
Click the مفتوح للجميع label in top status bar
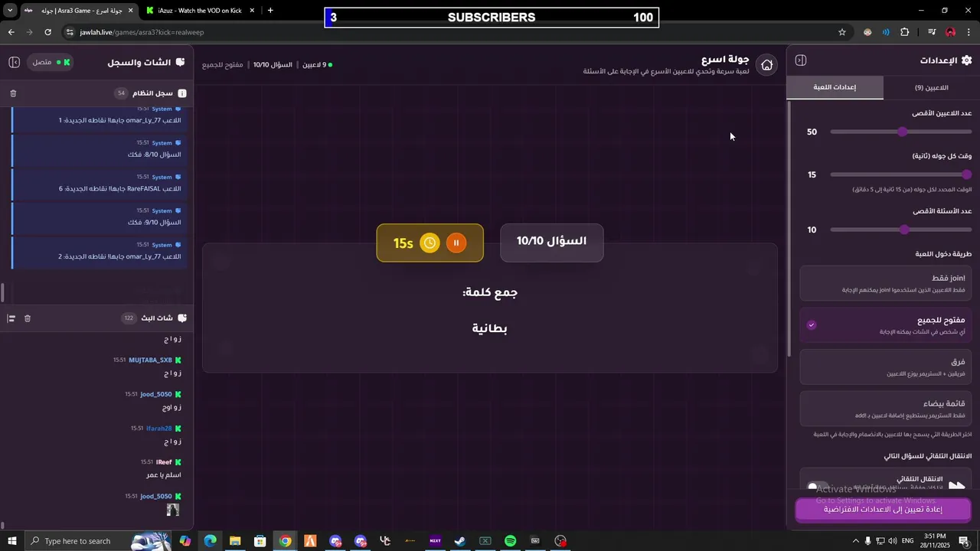[x=223, y=65]
